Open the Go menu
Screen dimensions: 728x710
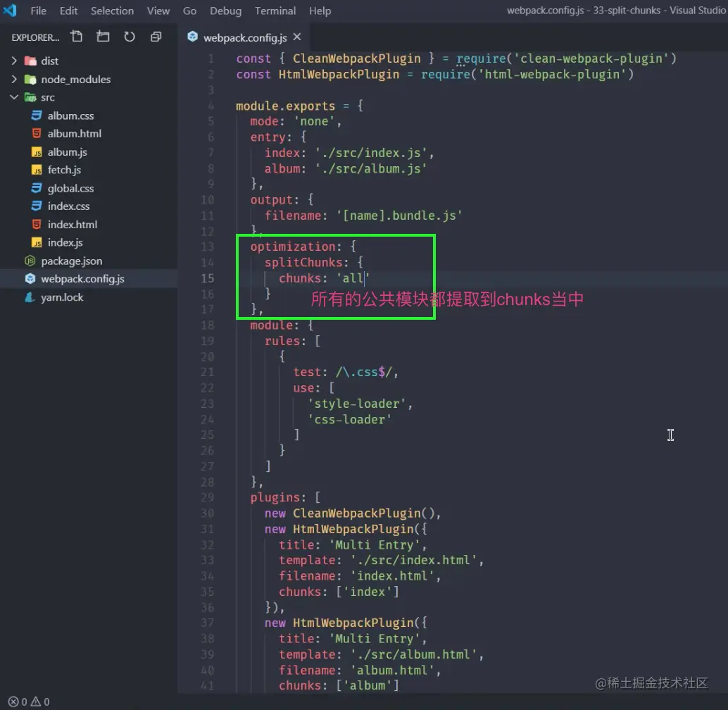pos(189,11)
